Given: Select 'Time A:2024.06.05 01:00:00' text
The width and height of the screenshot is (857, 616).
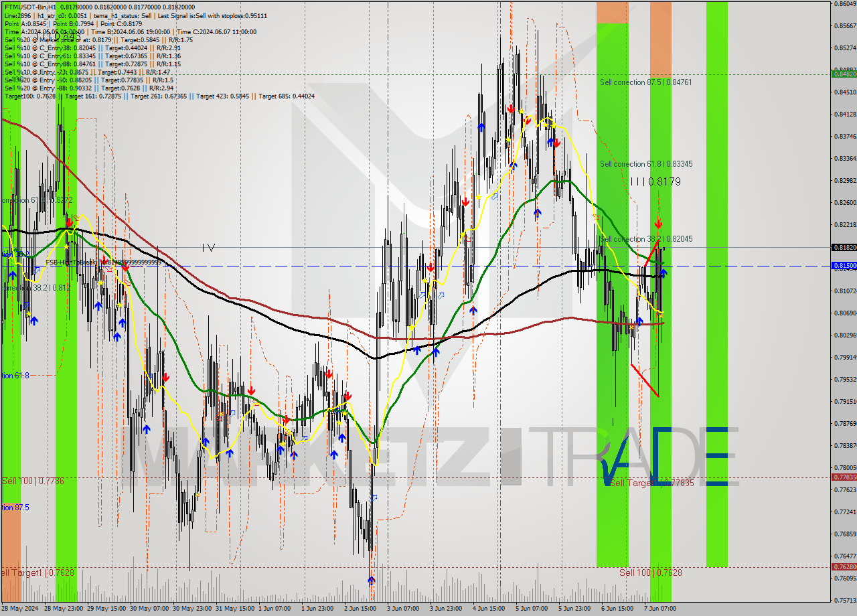Looking at the screenshot, I should [44, 31].
